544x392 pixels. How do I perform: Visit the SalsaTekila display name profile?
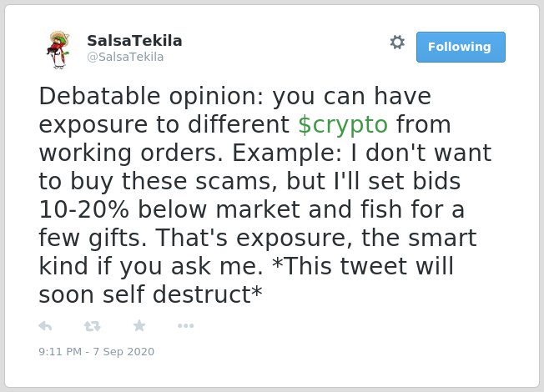pyautogui.click(x=134, y=41)
